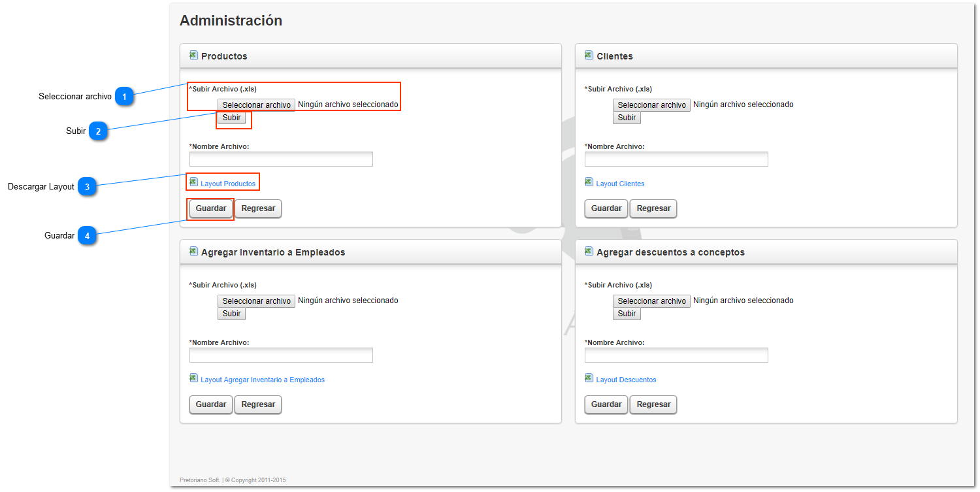The image size is (980, 492).
Task: Click Regresar in Agregar Inventario a Empleados panel
Action: click(258, 404)
